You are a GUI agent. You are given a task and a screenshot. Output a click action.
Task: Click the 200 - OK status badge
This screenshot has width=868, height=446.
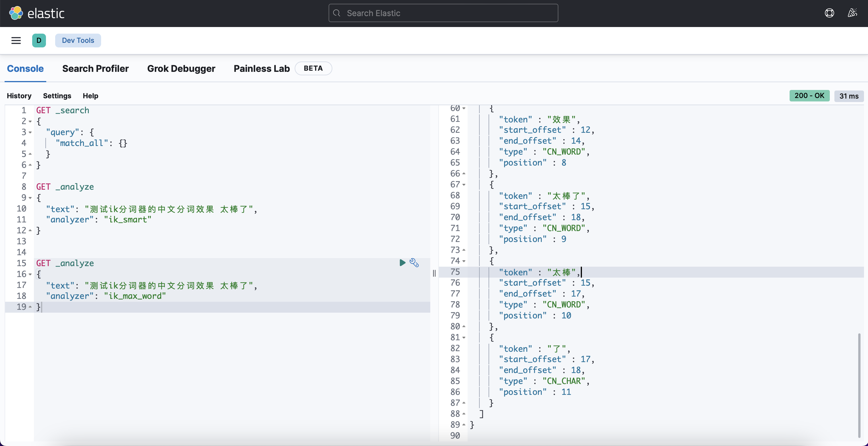809,96
